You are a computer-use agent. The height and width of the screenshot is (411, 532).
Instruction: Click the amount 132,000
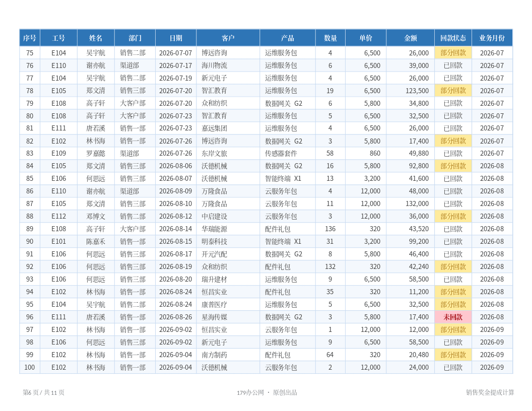417,204
